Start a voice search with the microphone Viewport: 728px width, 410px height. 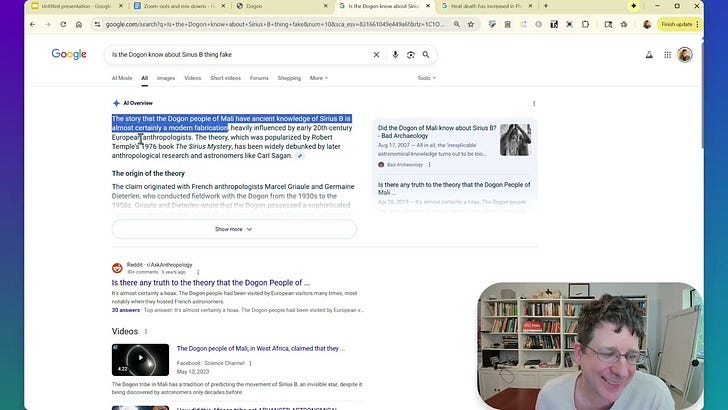click(x=395, y=55)
